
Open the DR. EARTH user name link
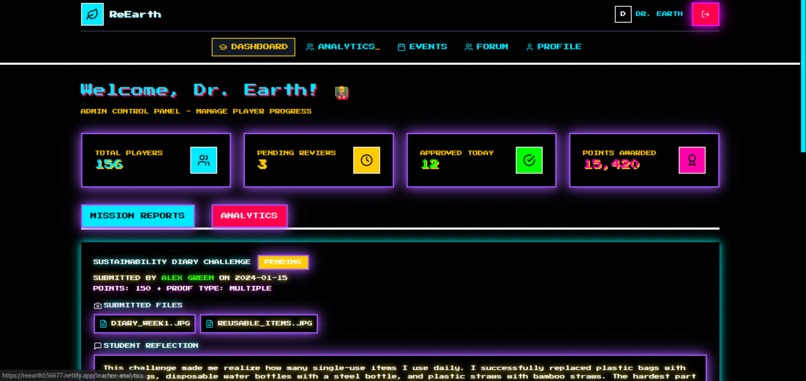[x=659, y=14]
